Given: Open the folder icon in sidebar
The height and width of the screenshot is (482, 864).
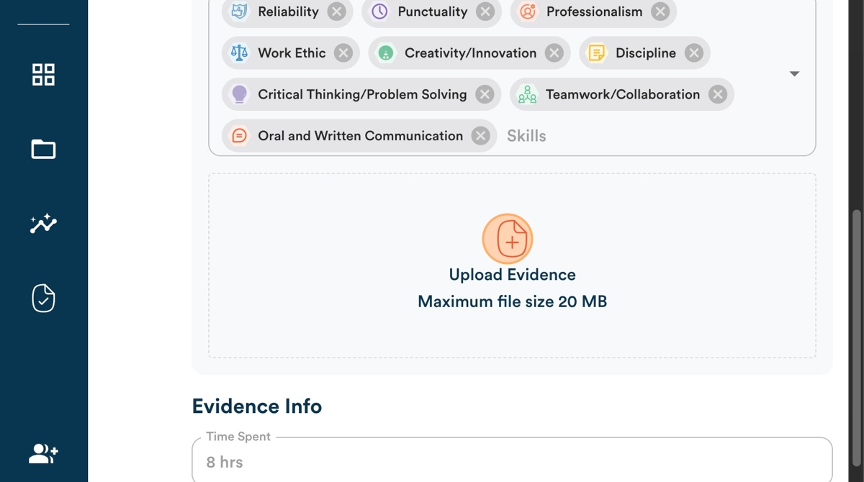Looking at the screenshot, I should coord(43,149).
